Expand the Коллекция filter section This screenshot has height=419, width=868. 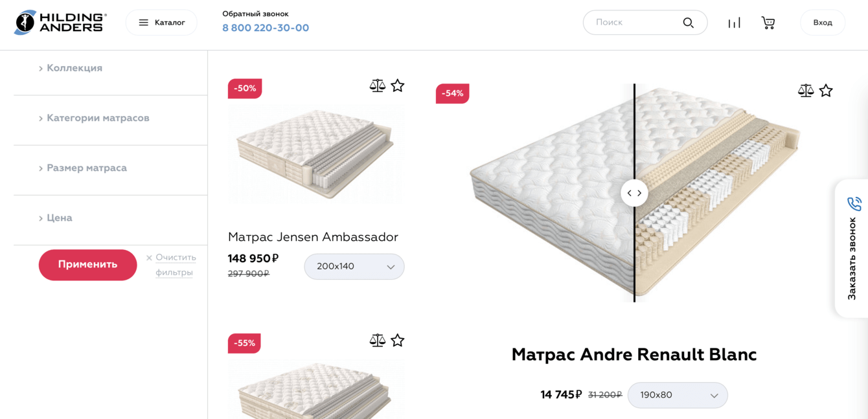[x=74, y=67]
